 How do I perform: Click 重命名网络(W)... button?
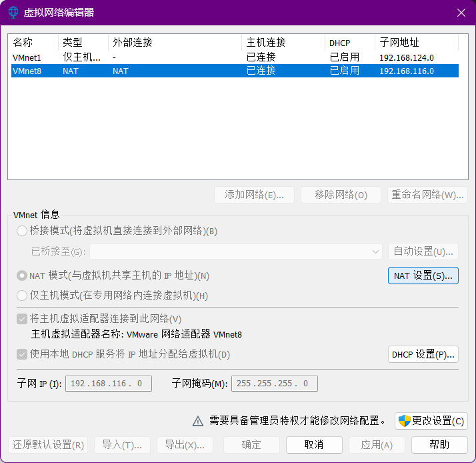[427, 195]
